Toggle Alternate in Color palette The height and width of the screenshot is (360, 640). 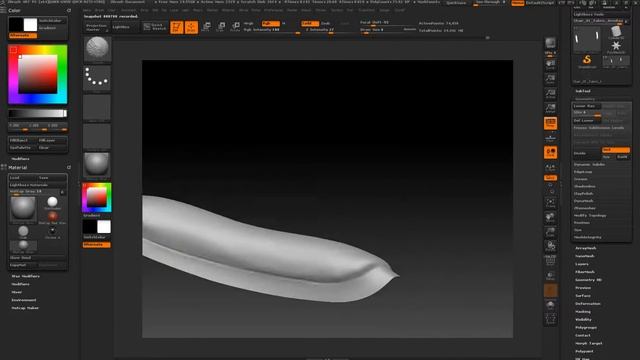[23, 36]
